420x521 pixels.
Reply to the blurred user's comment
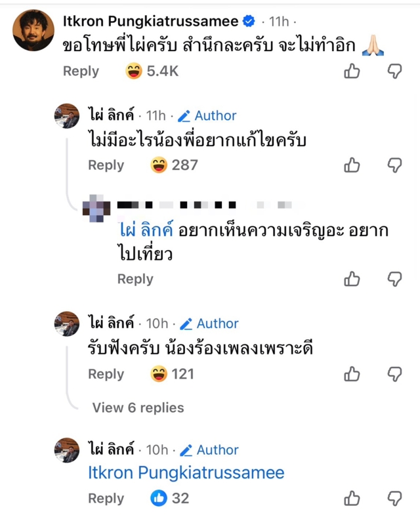click(x=135, y=280)
